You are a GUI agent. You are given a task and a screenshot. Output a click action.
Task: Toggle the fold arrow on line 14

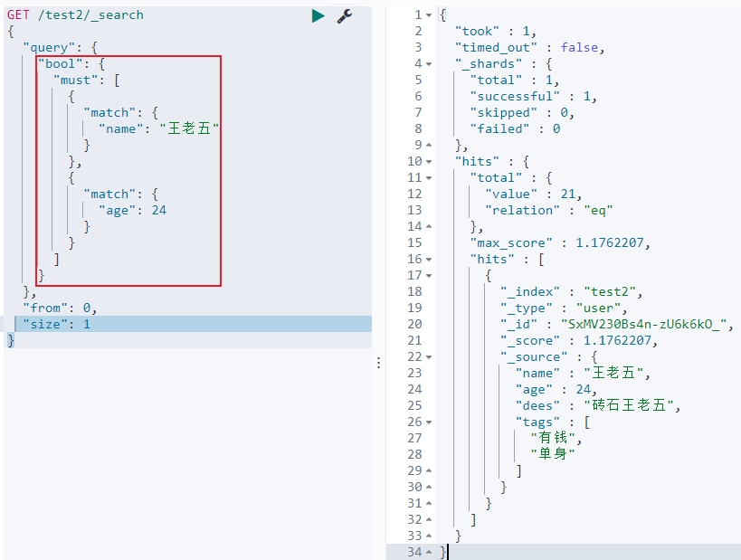coord(429,227)
